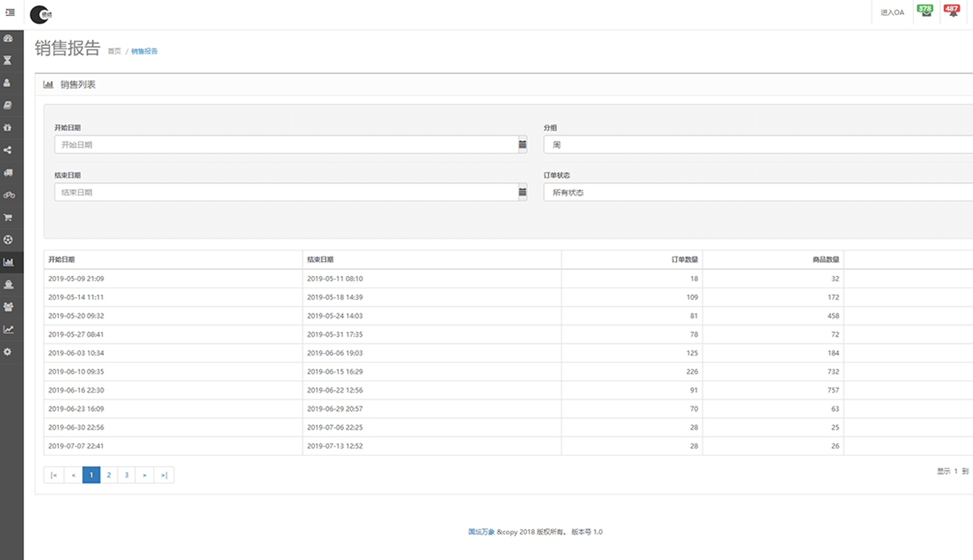Open notifications bell with 487 badge
Viewport: 973px width, 560px height.
coord(953,12)
